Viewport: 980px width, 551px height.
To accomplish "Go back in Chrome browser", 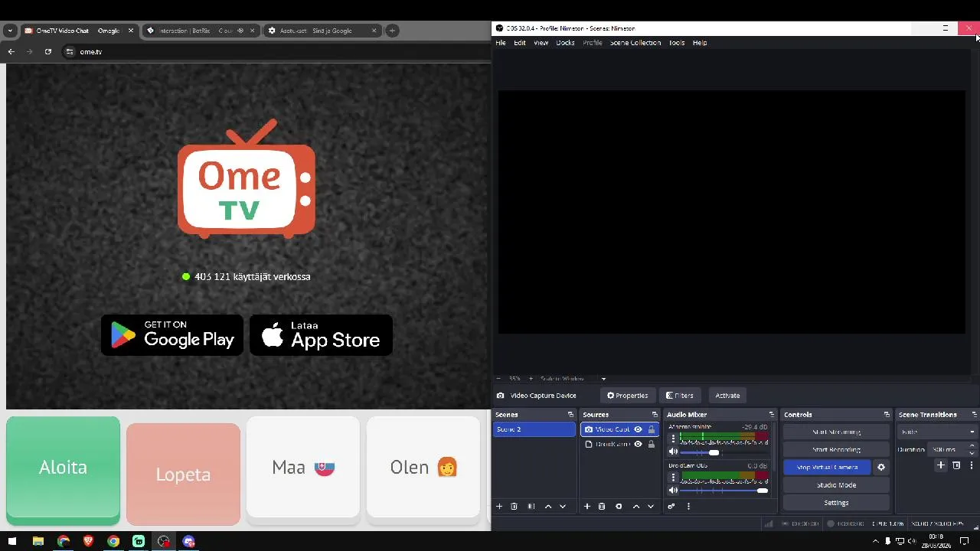I will [x=11, y=51].
